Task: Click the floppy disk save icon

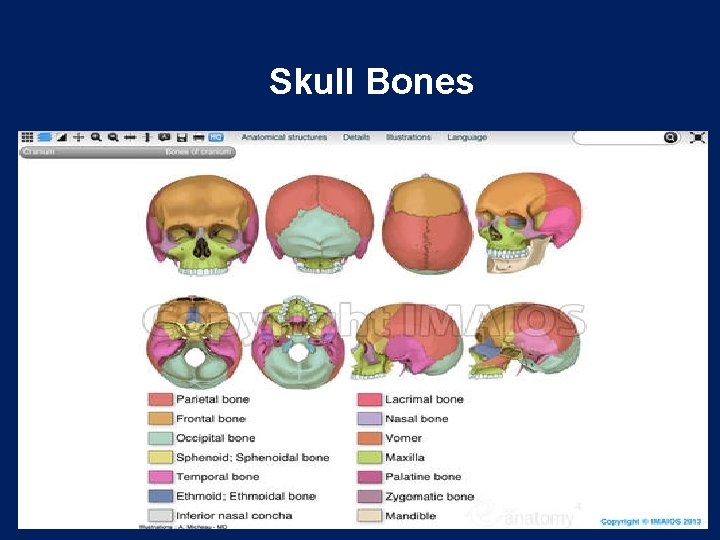Action: [x=182, y=137]
